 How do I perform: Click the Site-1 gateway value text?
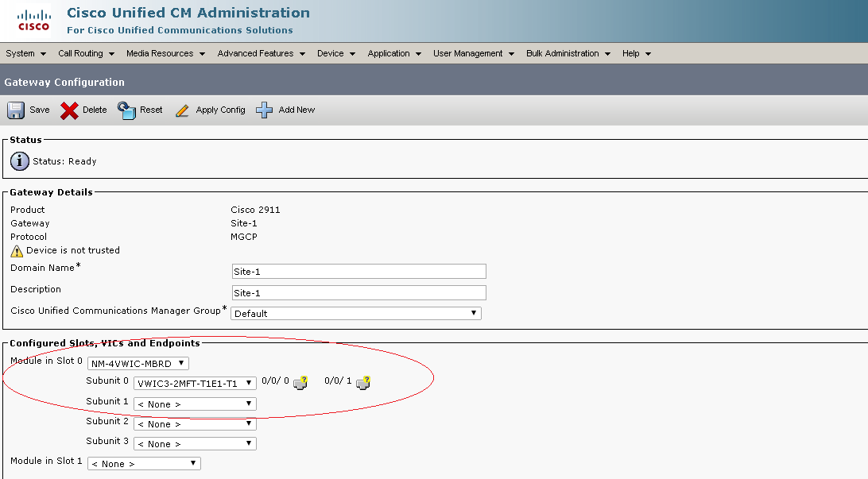point(244,223)
